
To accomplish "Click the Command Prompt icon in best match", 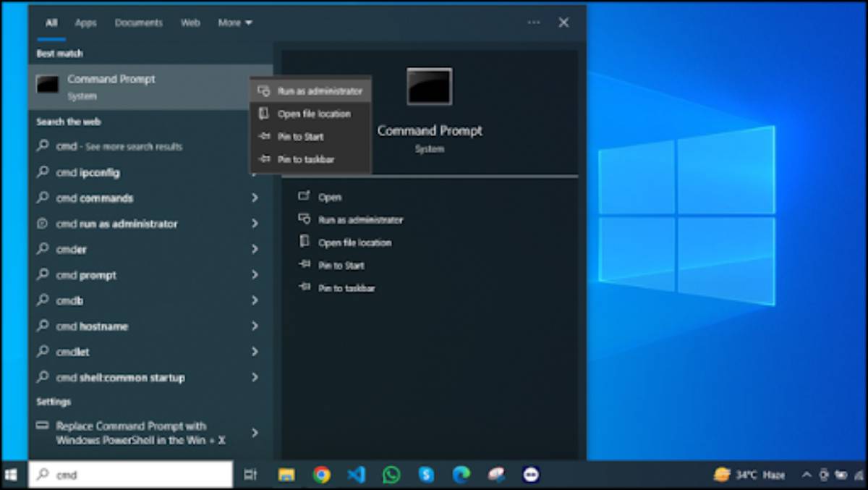I will point(48,85).
